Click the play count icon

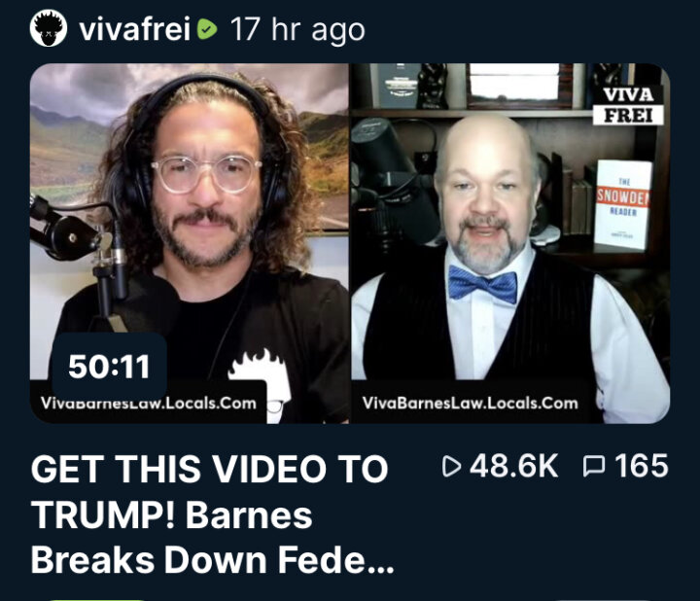(451, 466)
